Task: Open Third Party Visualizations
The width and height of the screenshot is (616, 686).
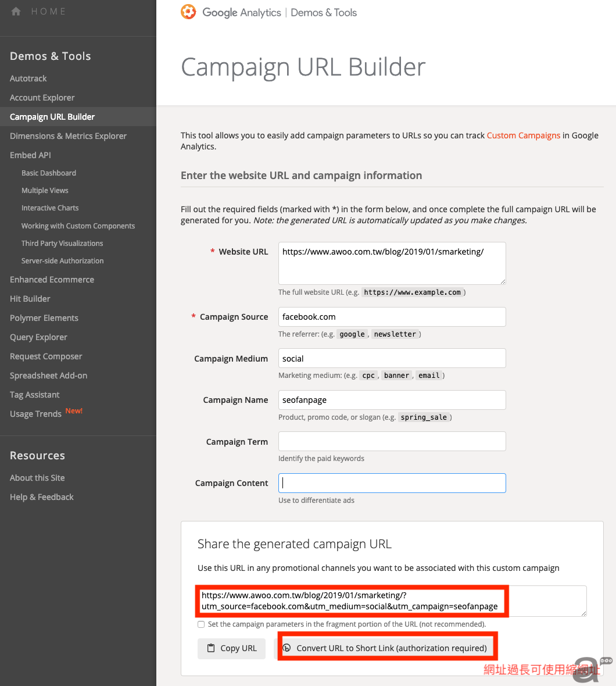Action: (x=62, y=243)
